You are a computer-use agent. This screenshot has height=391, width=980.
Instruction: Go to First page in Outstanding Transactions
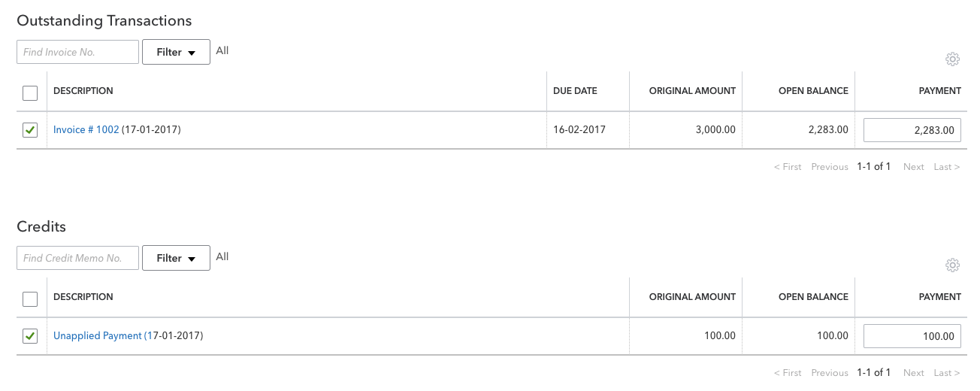(788, 167)
